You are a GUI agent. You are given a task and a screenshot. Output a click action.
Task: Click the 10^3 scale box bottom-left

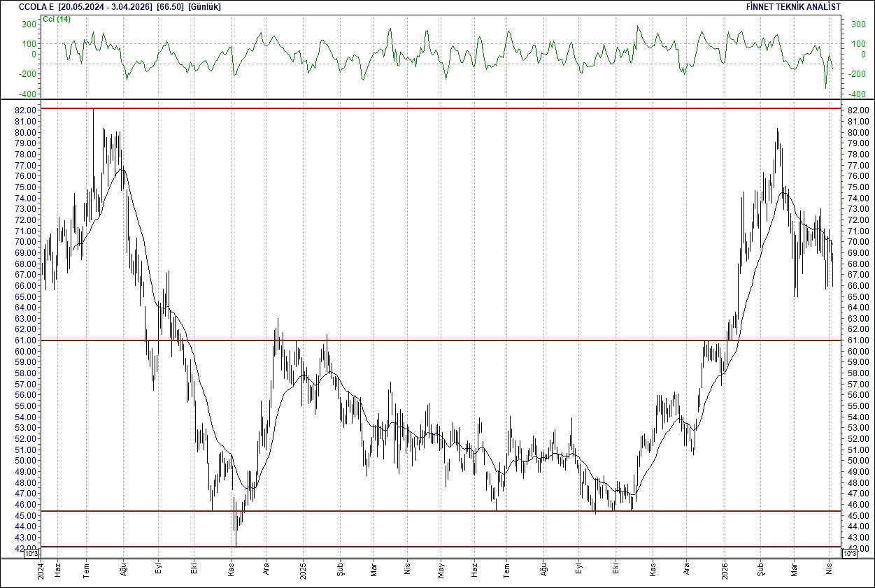pyautogui.click(x=31, y=553)
